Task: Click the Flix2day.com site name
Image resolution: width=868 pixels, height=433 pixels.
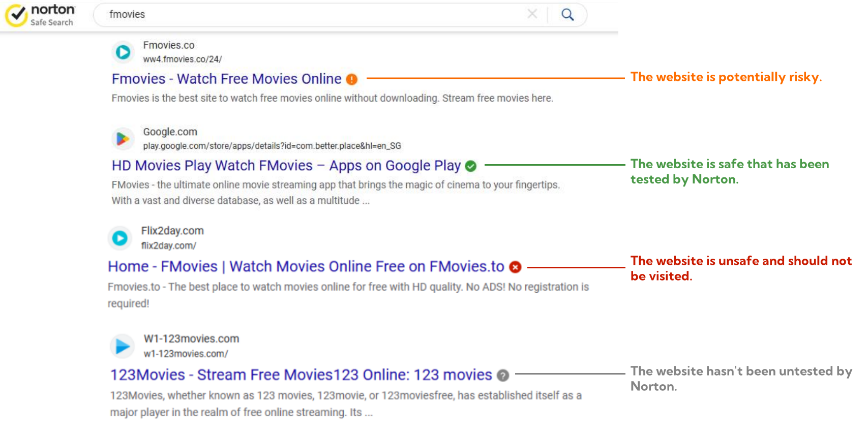Action: pos(172,231)
